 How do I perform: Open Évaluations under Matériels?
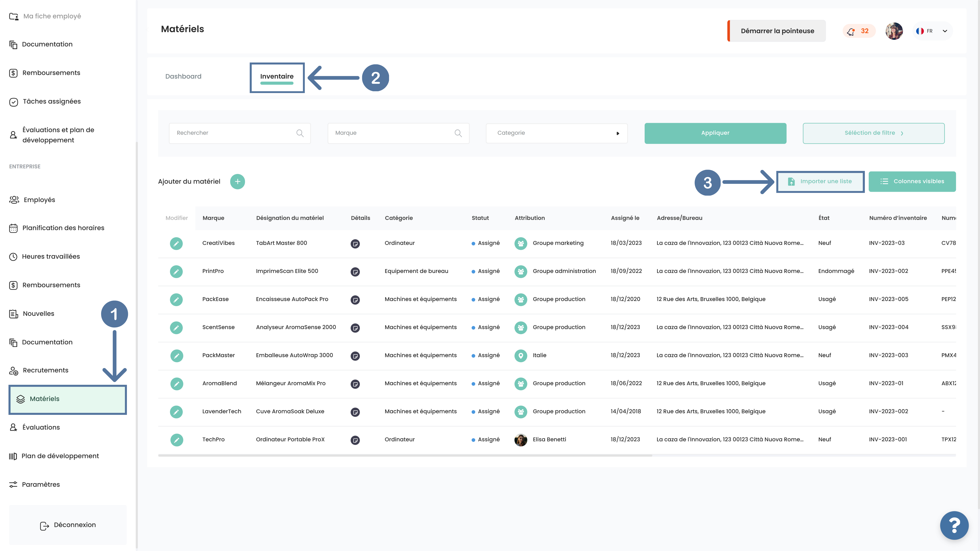tap(35, 428)
